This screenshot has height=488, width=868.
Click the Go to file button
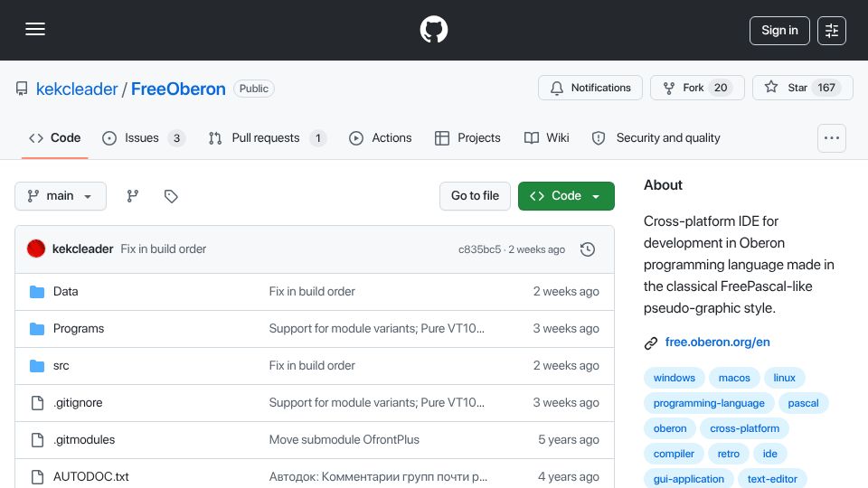click(x=475, y=196)
